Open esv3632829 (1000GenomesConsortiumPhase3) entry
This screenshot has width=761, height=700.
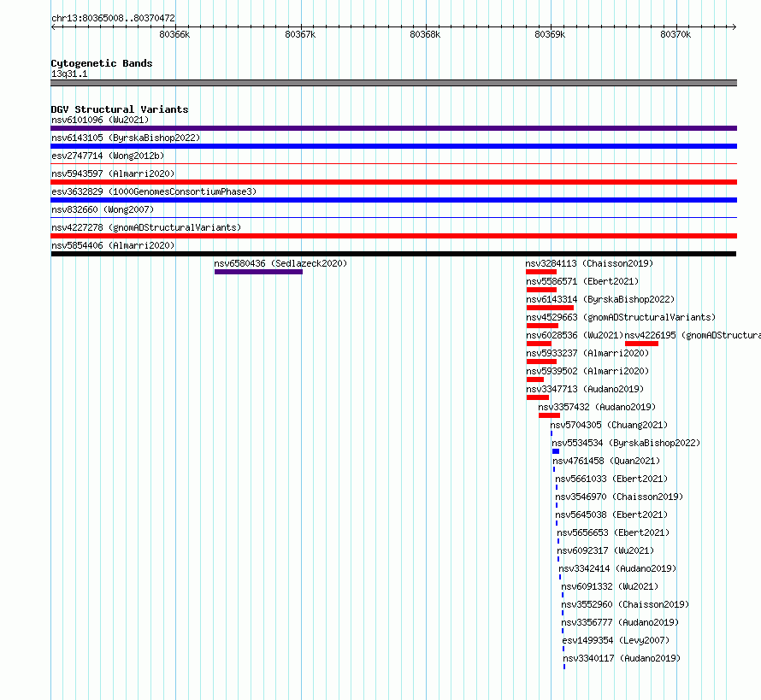point(154,191)
